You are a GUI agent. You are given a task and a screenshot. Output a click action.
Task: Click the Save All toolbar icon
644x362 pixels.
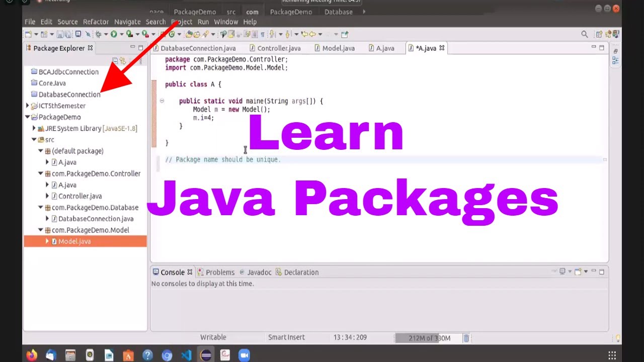[x=67, y=34]
